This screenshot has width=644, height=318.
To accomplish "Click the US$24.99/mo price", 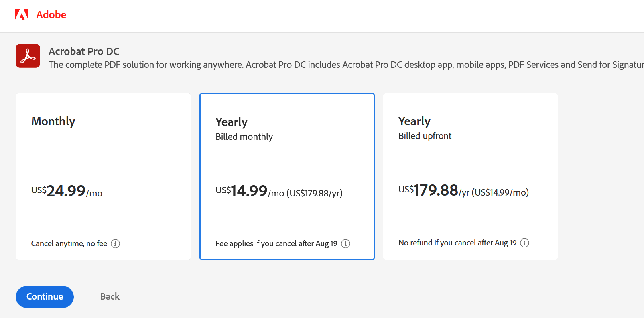I will (67, 191).
